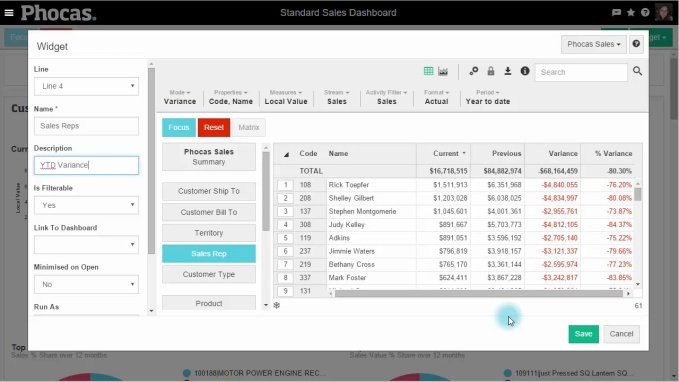
Task: Click the search magnifier icon
Action: coord(637,71)
